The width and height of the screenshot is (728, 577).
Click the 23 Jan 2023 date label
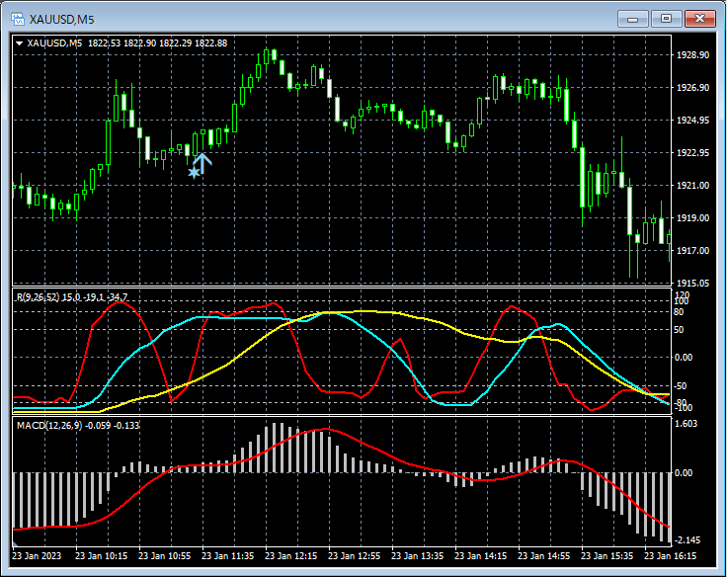click(39, 556)
